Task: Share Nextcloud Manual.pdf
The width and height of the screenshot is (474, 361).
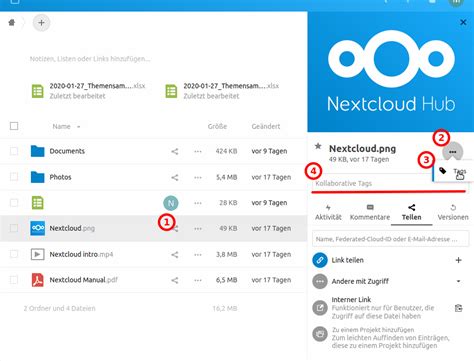Action: point(175,280)
